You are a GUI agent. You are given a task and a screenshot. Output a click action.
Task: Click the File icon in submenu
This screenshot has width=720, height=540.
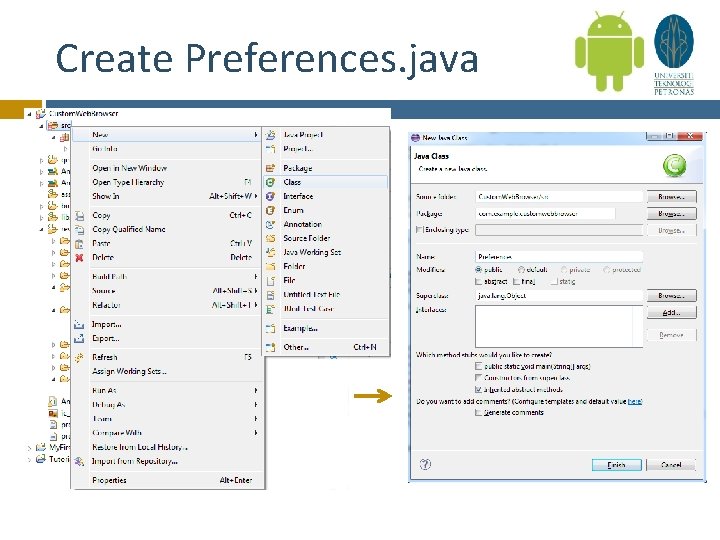[270, 281]
